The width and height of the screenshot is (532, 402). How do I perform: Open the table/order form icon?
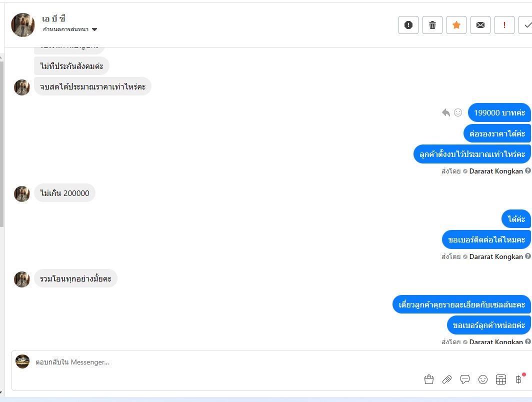pos(501,379)
